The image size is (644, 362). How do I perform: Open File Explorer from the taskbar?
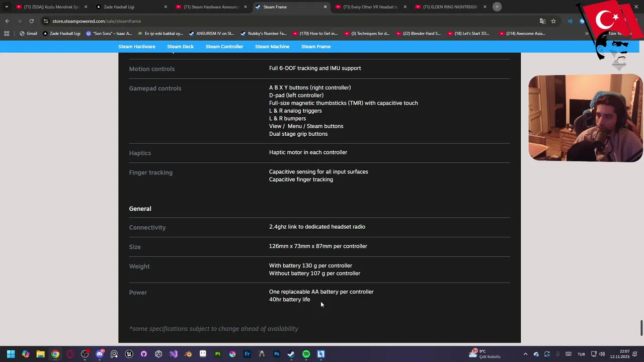point(40,354)
